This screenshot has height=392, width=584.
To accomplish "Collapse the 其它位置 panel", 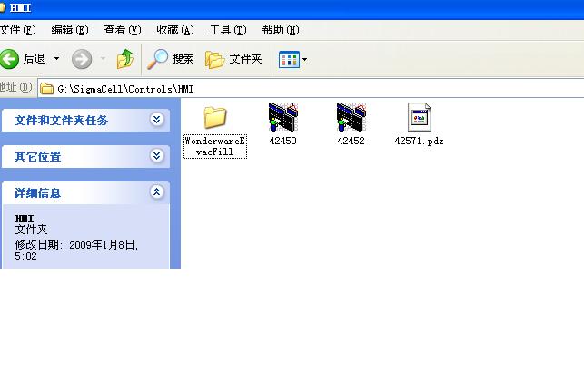I will click(x=157, y=156).
